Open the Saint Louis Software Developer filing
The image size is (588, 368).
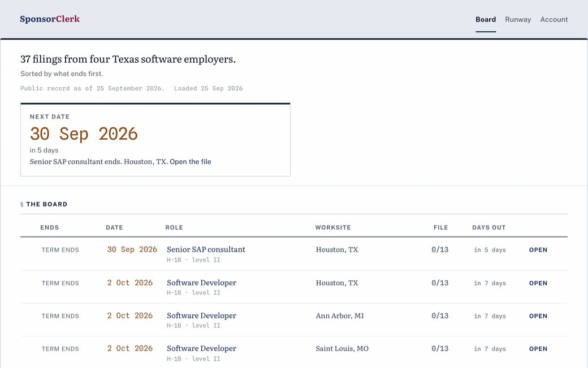pyautogui.click(x=538, y=349)
